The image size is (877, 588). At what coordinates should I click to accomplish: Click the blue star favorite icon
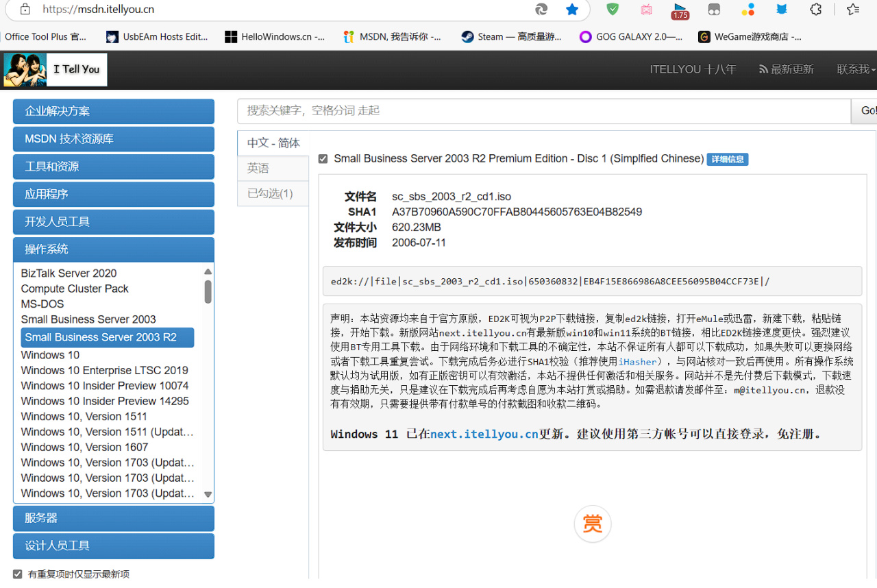(x=572, y=9)
